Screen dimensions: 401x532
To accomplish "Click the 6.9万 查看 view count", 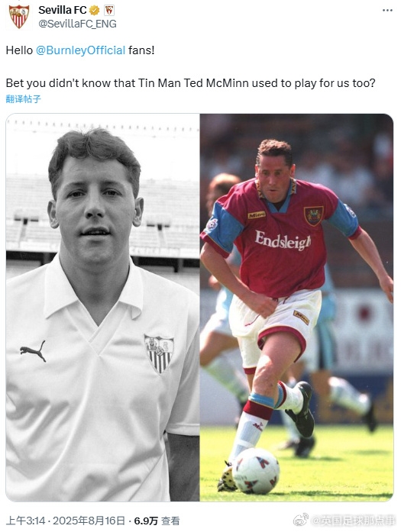I will (x=157, y=521).
